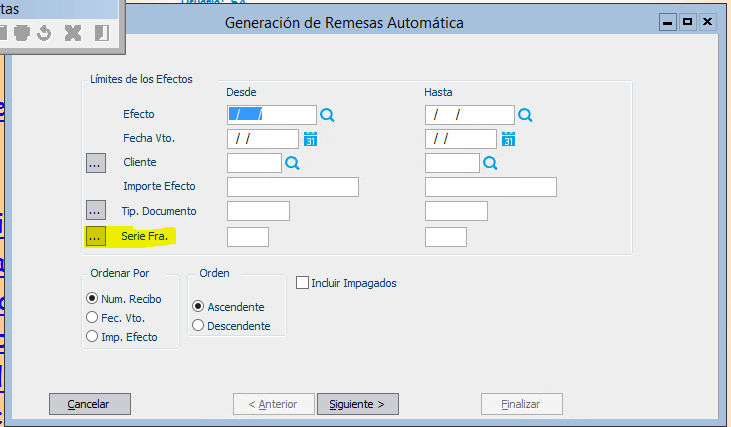Search for the Cliente Hasta value
731x427 pixels.
pyautogui.click(x=490, y=163)
